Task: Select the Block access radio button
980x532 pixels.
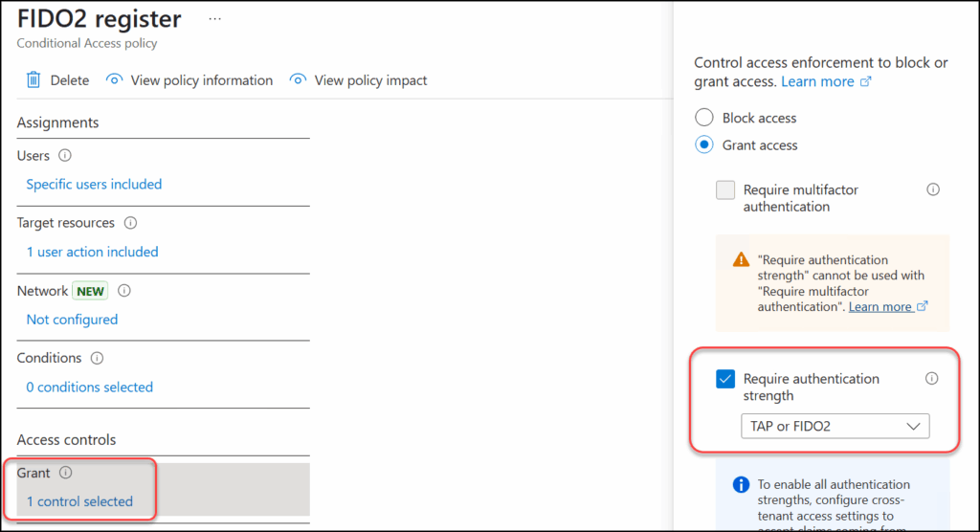Action: [703, 118]
